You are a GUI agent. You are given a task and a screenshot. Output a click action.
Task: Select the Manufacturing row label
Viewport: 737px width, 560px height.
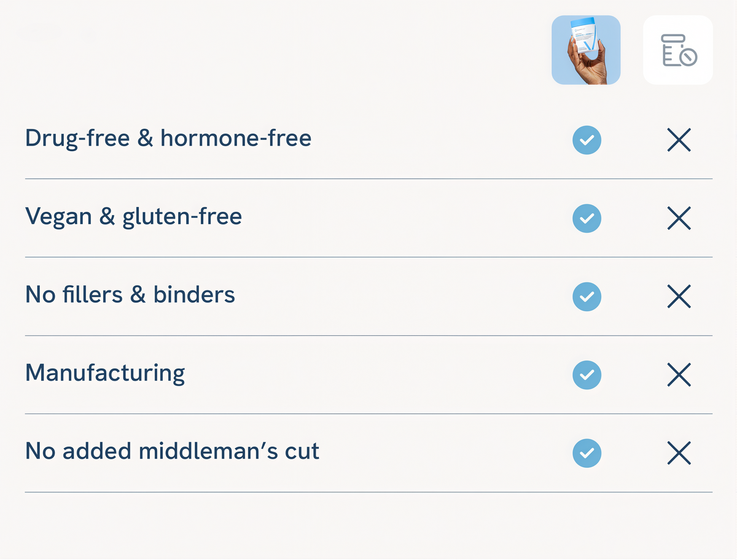(x=105, y=373)
